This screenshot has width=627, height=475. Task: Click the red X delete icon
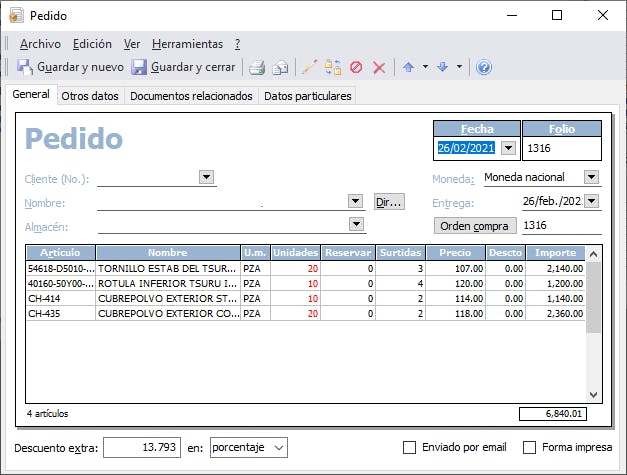click(379, 68)
